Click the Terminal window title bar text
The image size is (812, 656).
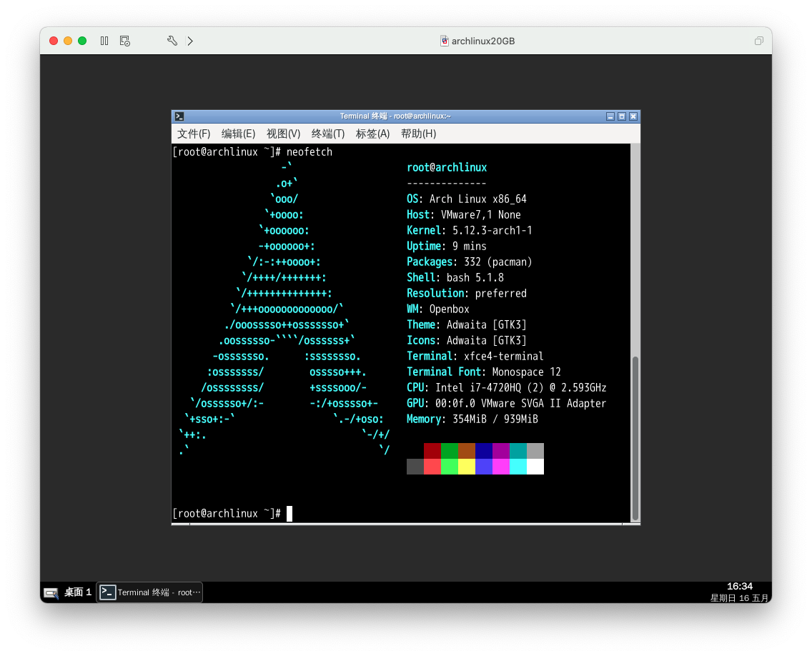click(x=395, y=116)
